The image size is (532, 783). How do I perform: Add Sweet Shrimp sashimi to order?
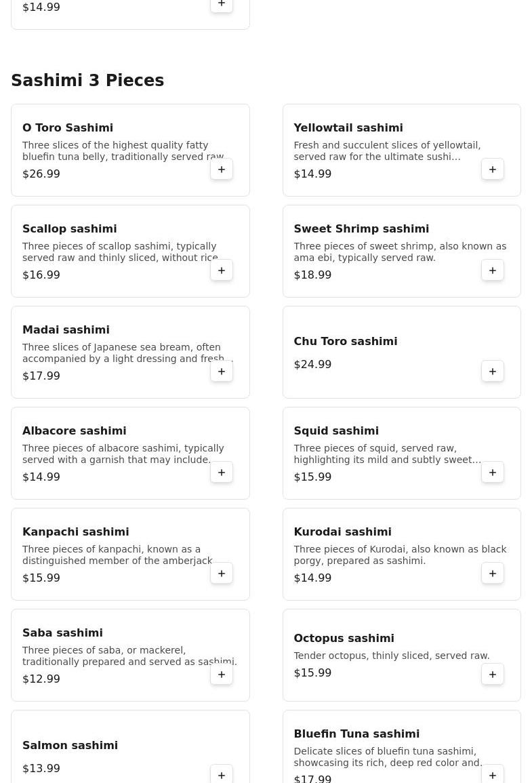point(493,270)
